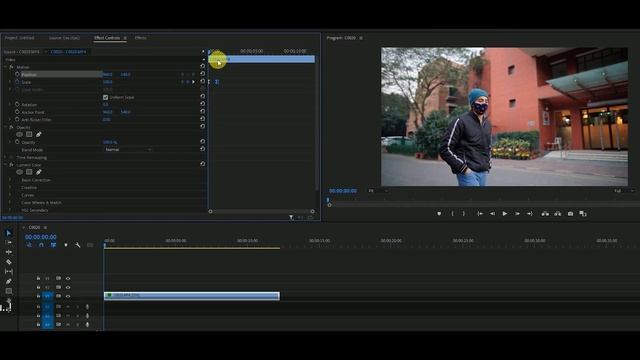
Task: Open the Effect Controls tab
Action: (x=107, y=38)
